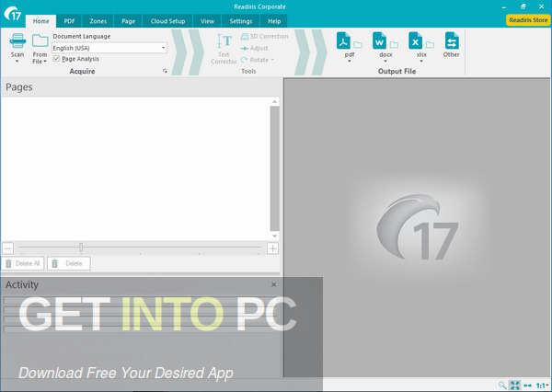
Task: Switch to the Page tab
Action: pos(128,21)
